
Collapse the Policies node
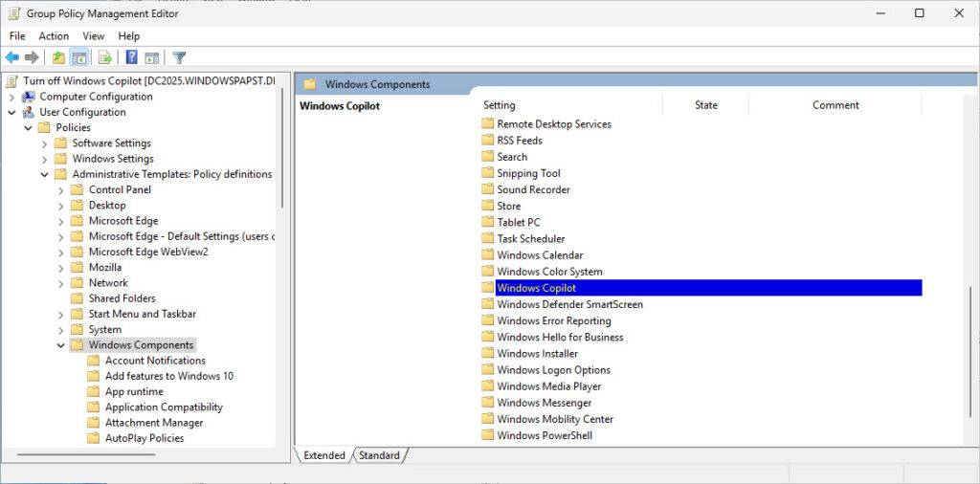coord(28,128)
